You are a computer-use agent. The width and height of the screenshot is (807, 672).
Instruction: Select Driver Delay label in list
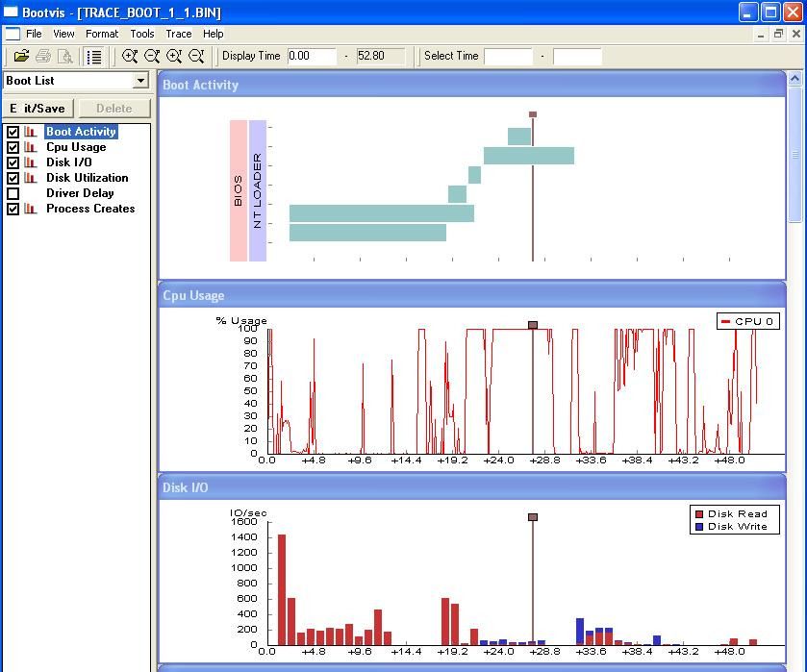[x=80, y=193]
